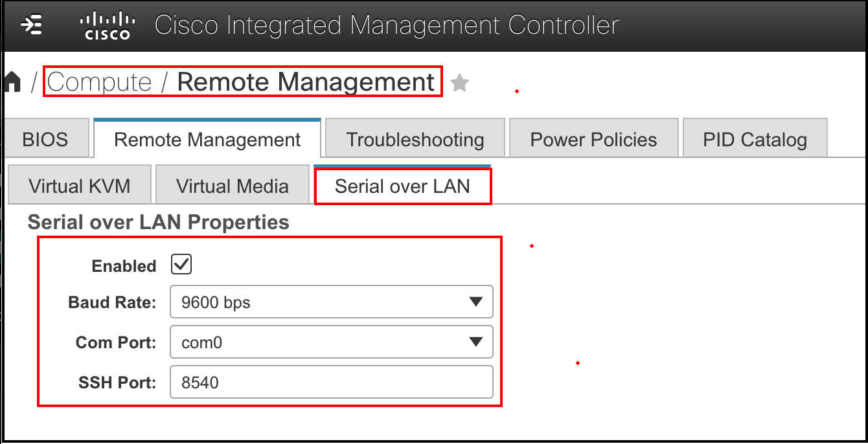This screenshot has width=868, height=444.
Task: View the Power Policies tab
Action: pos(593,138)
